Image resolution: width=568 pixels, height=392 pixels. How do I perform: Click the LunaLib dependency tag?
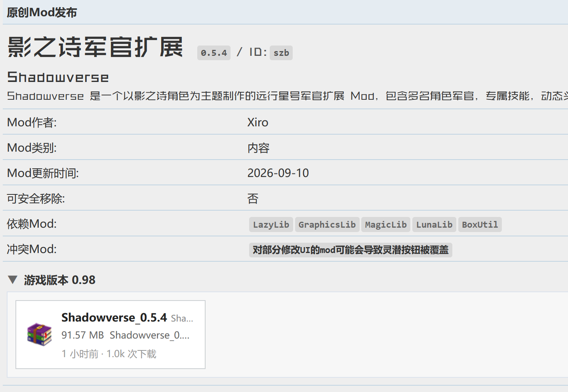point(434,225)
